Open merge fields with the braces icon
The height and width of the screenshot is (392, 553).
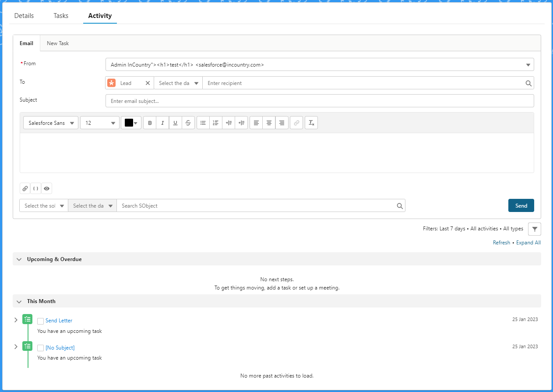pyautogui.click(x=35, y=188)
